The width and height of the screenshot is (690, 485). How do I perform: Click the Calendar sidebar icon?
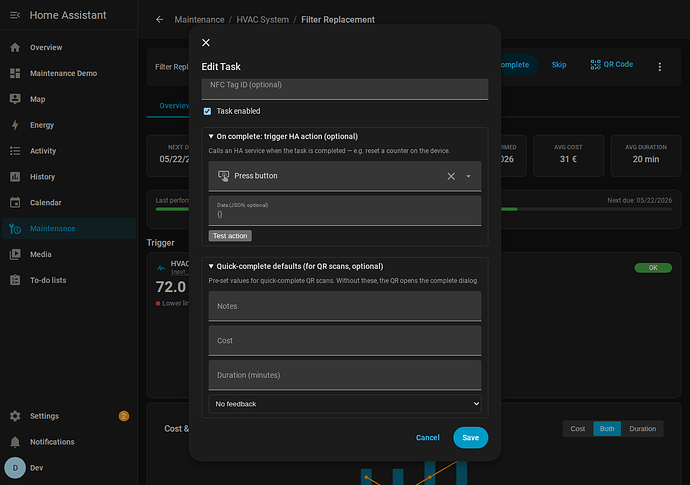pos(15,202)
